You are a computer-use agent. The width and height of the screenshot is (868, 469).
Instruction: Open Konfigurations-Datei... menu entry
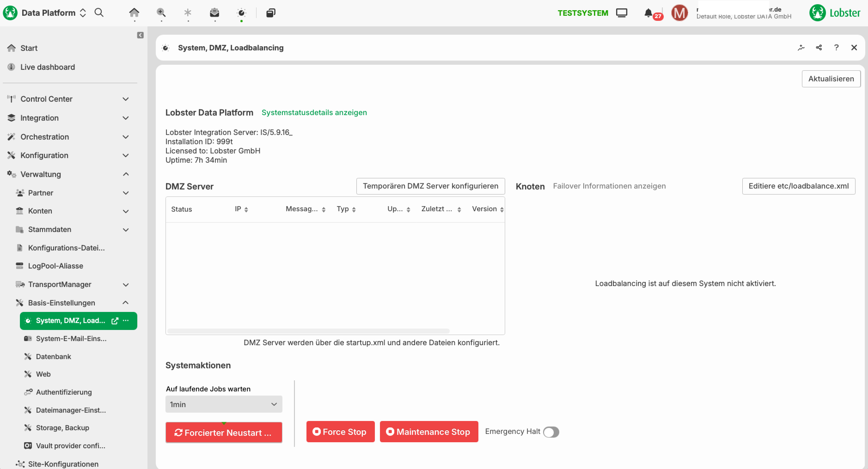pos(66,248)
